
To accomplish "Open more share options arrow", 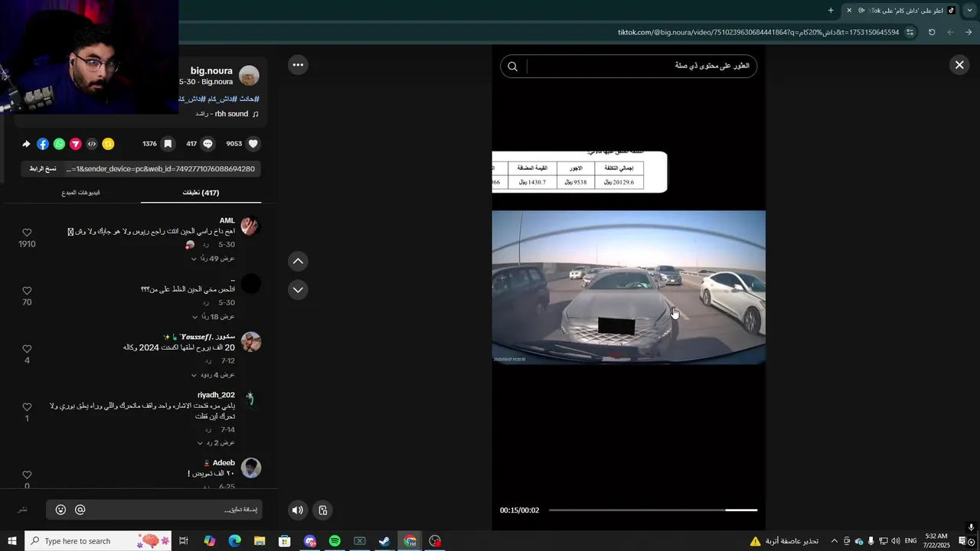I will tap(26, 144).
